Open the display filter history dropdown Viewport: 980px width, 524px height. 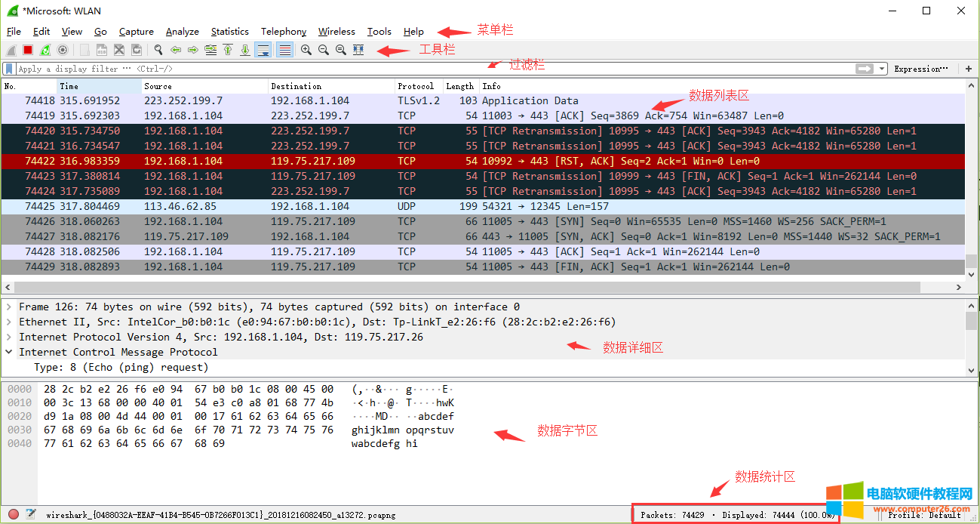click(x=882, y=69)
